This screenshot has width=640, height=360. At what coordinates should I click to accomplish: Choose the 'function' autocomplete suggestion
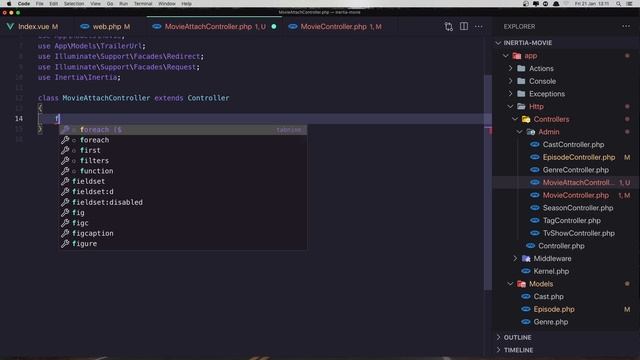[183, 171]
